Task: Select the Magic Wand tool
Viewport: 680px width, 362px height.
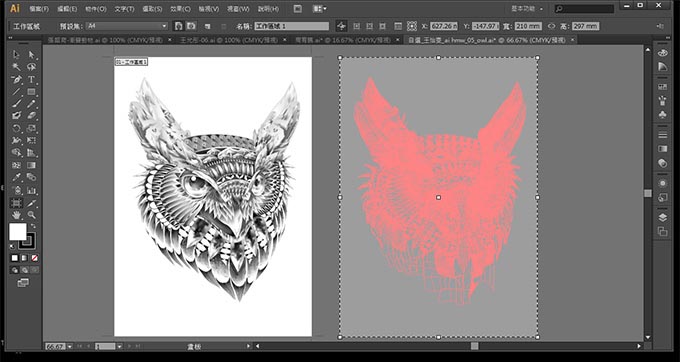Action: (x=16, y=67)
